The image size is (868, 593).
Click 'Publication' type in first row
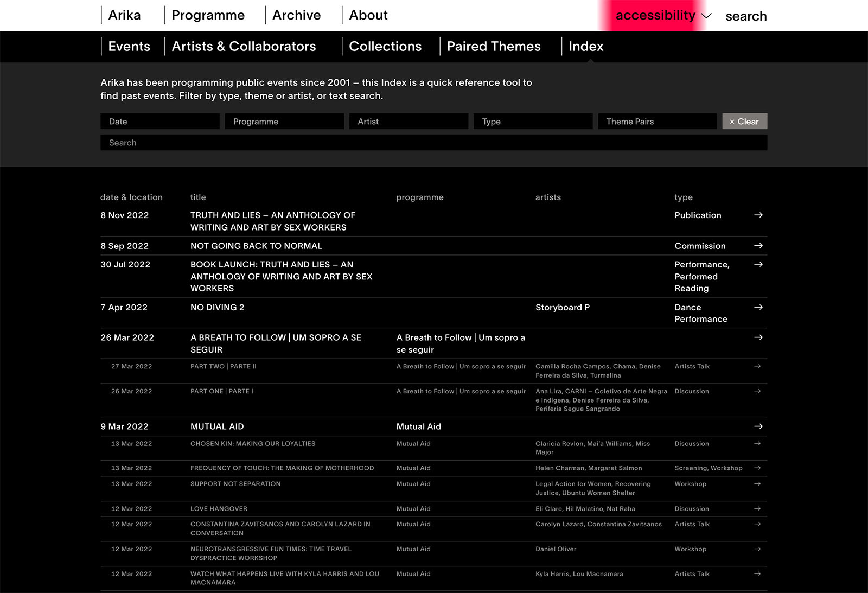coord(698,215)
